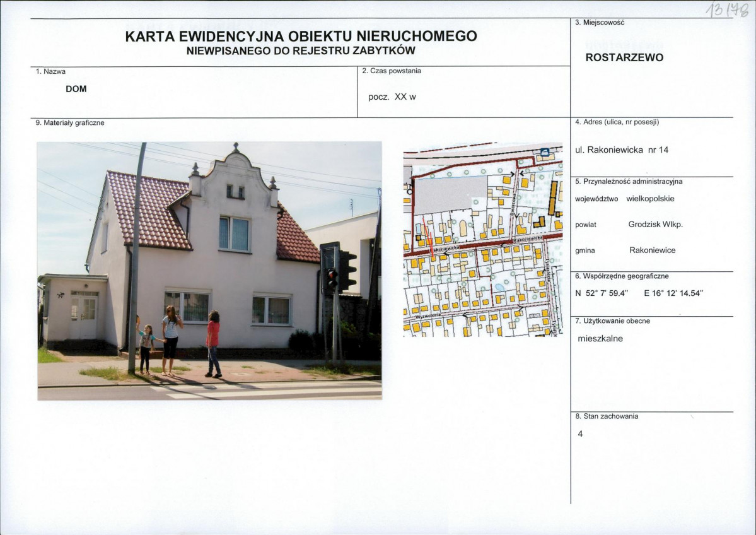The width and height of the screenshot is (756, 535).
Task: Click the label 'gmina'
Action: [x=585, y=251]
